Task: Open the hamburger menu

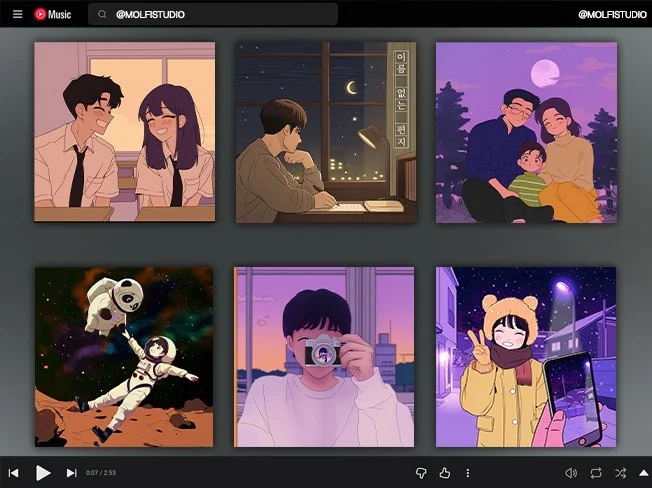Action: point(17,14)
